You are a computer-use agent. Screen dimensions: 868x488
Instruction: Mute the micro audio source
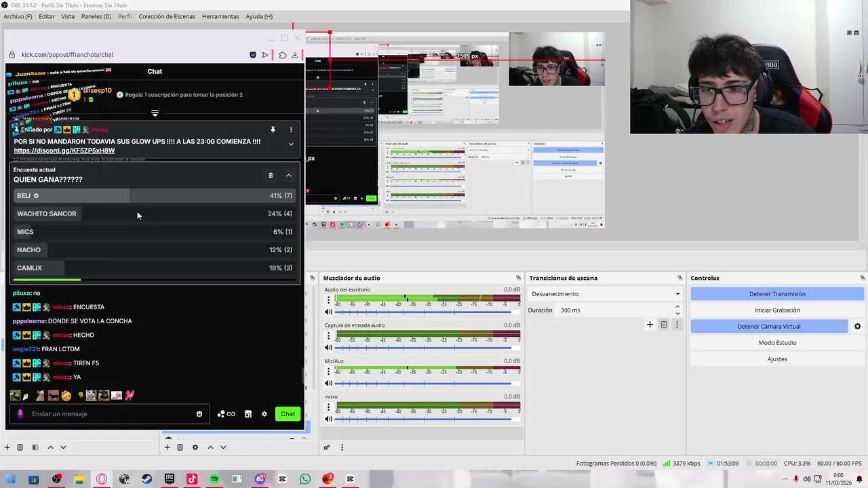pos(329,419)
